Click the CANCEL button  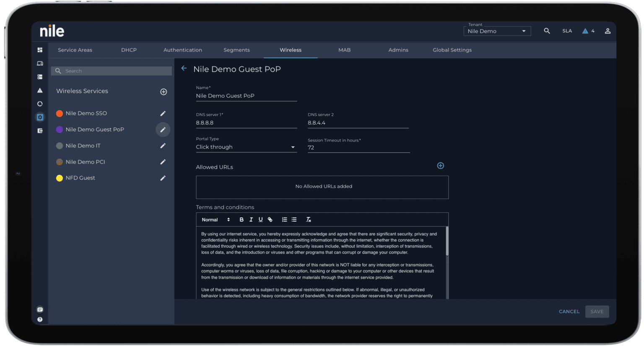click(x=569, y=312)
